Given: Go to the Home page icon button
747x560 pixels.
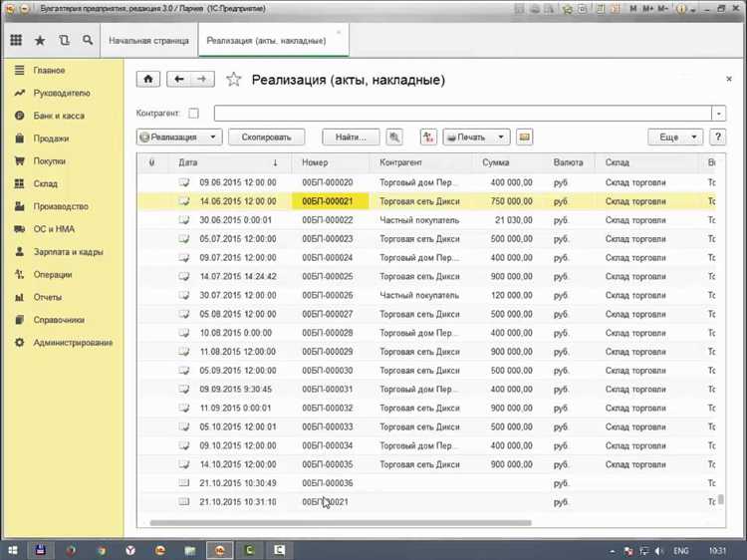Looking at the screenshot, I should [x=148, y=79].
